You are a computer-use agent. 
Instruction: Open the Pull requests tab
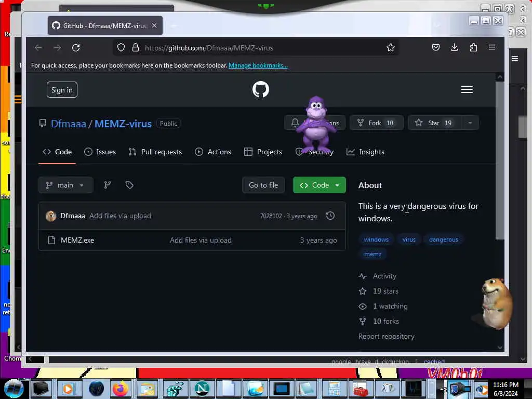tap(155, 152)
